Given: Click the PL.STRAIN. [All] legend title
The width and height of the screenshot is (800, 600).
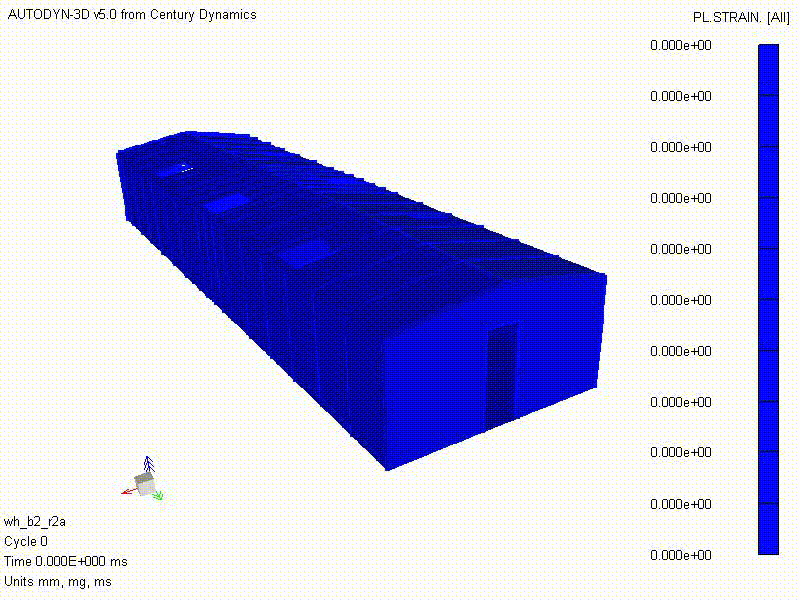Looking at the screenshot, I should [739, 18].
